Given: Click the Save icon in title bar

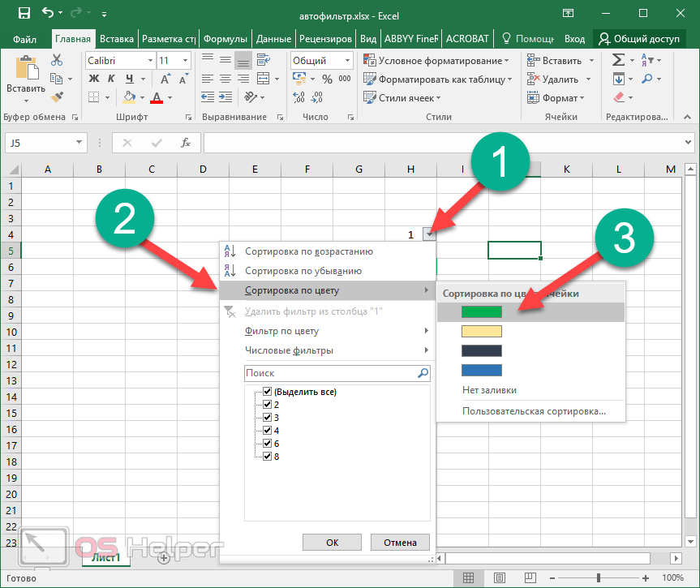Looking at the screenshot, I should pyautogui.click(x=24, y=12).
